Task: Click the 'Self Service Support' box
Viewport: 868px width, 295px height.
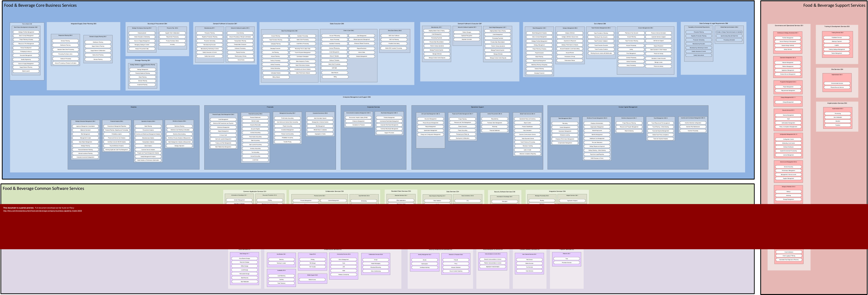Action: click(x=658, y=41)
